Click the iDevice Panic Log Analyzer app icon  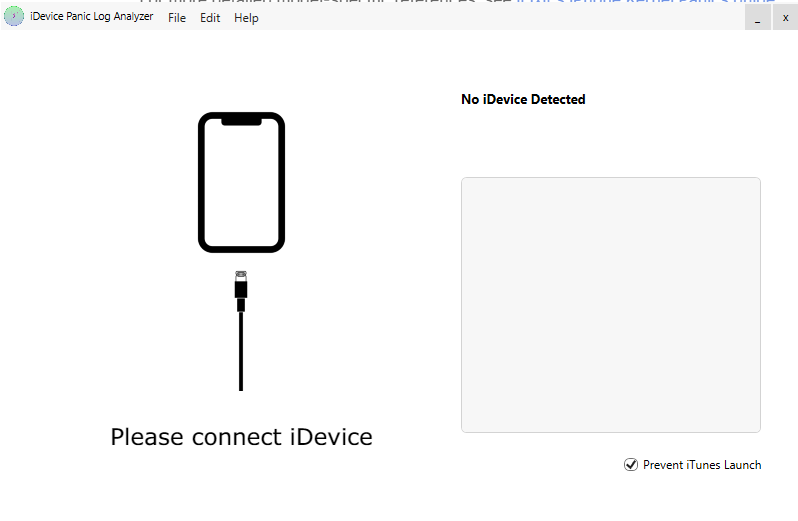(14, 16)
